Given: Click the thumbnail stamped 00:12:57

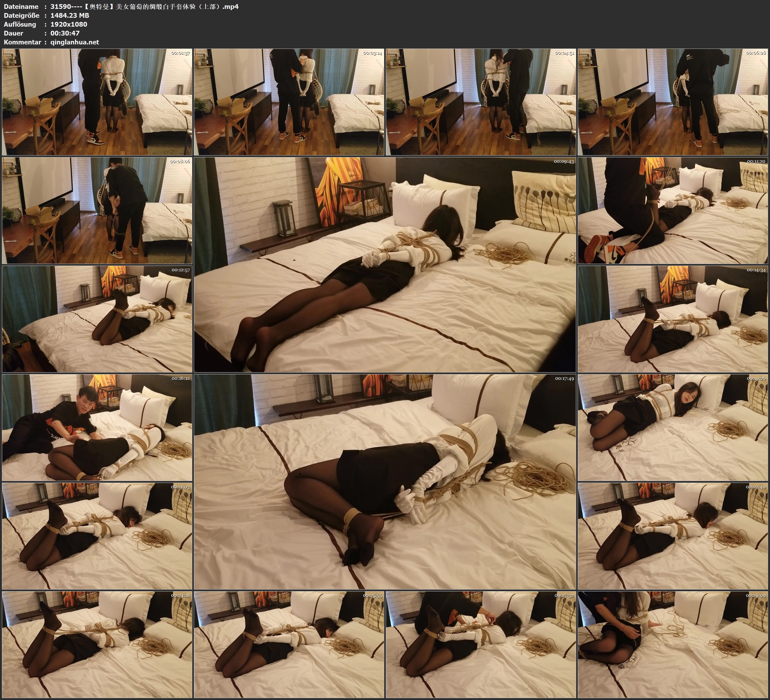Looking at the screenshot, I should click(x=97, y=319).
